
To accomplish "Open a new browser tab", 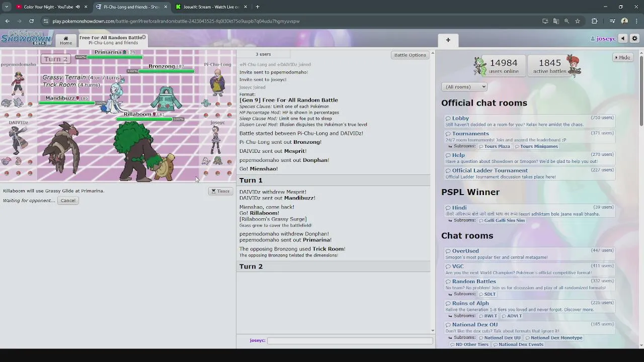I will (258, 7).
